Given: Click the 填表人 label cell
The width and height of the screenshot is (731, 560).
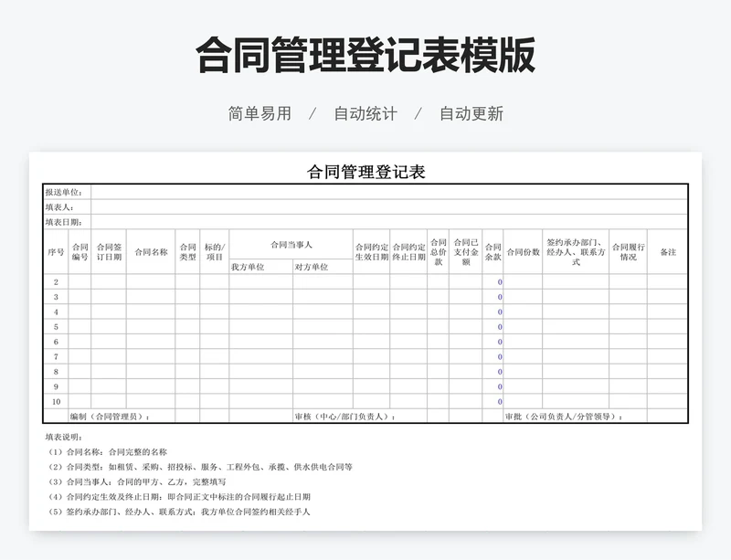Looking at the screenshot, I should coord(67,207).
